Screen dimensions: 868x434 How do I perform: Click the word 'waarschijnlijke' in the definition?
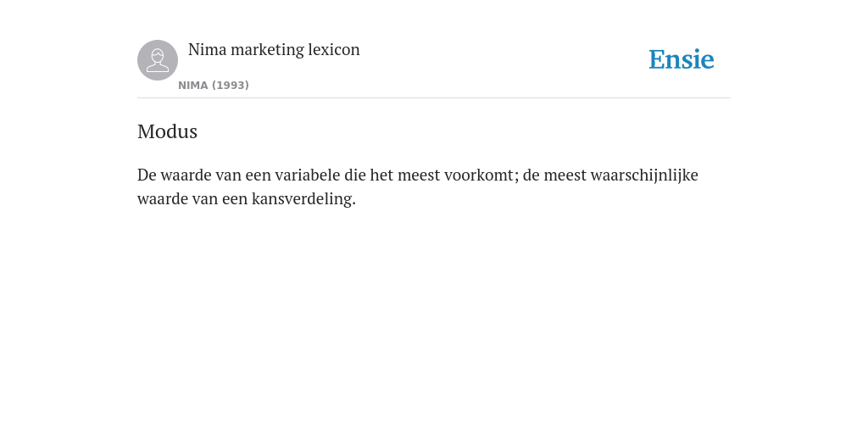[x=644, y=175]
